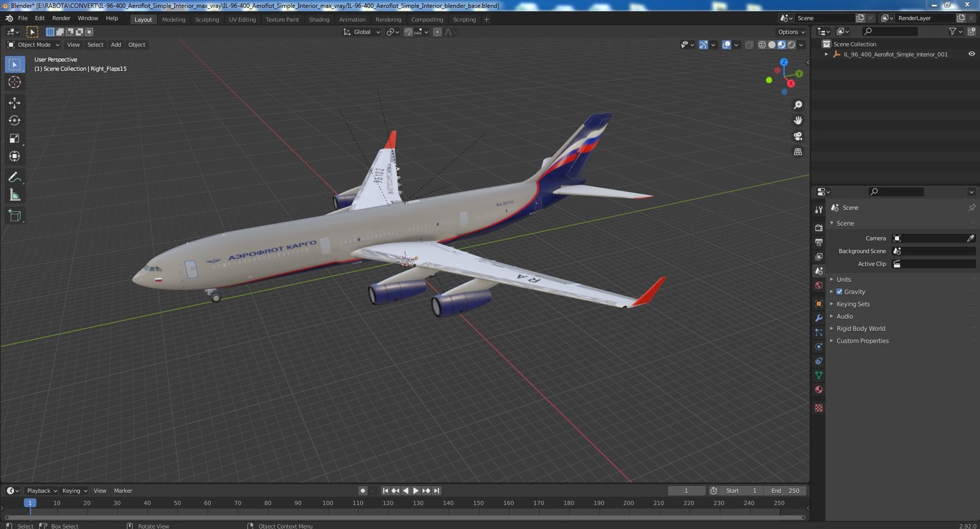
Task: Open the Material properties tab
Action: (x=819, y=390)
